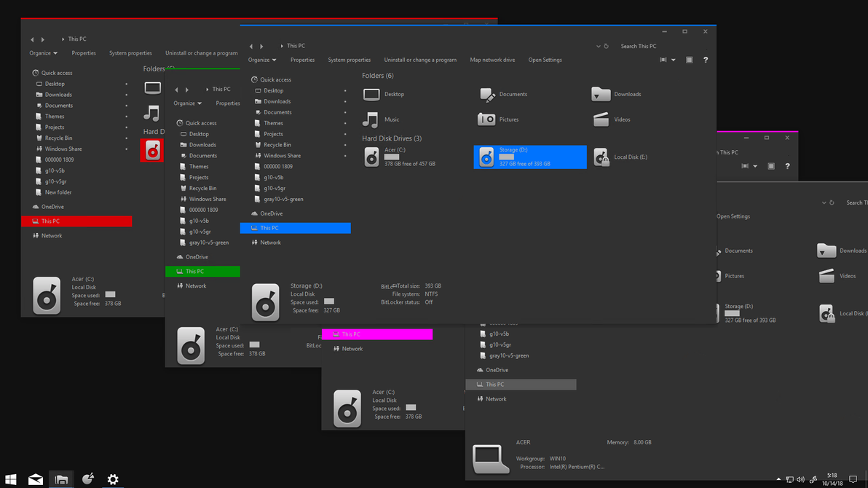Image resolution: width=868 pixels, height=488 pixels.
Task: Open the Organize dropdown in the blue-accent window
Action: 262,60
